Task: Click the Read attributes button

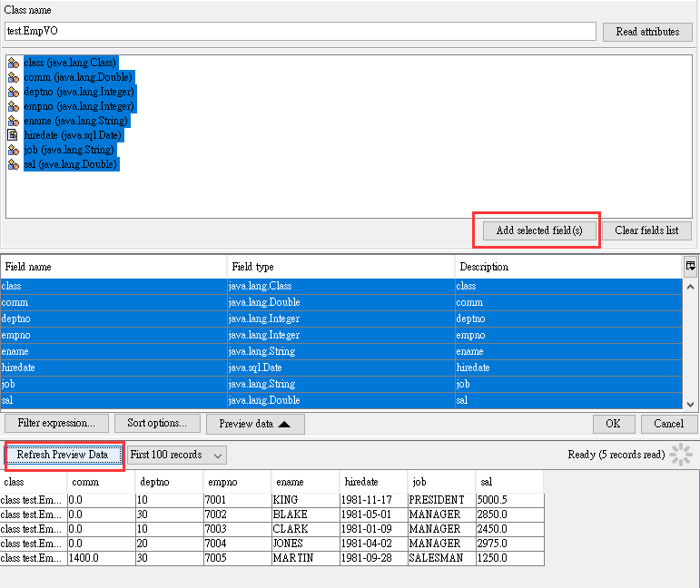Action: (x=647, y=32)
